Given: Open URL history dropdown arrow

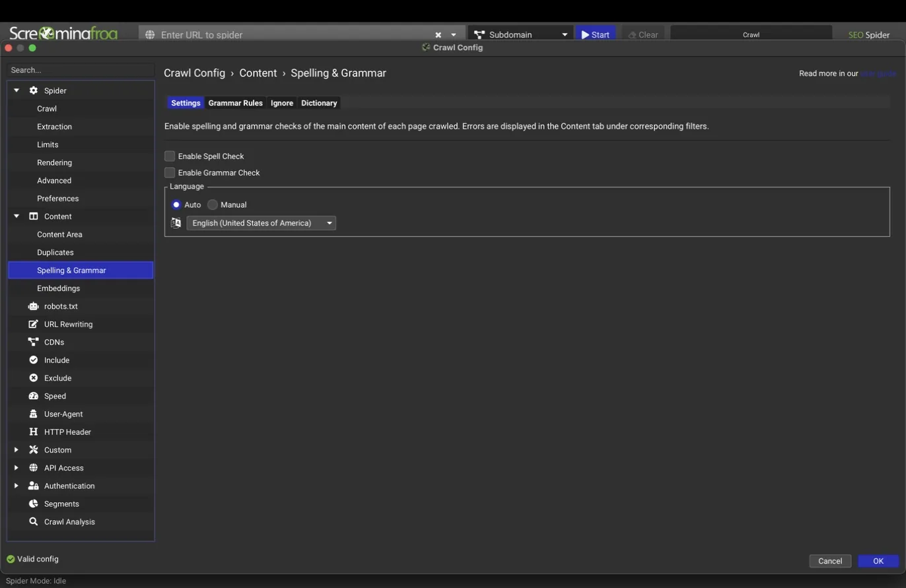Looking at the screenshot, I should [x=454, y=35].
